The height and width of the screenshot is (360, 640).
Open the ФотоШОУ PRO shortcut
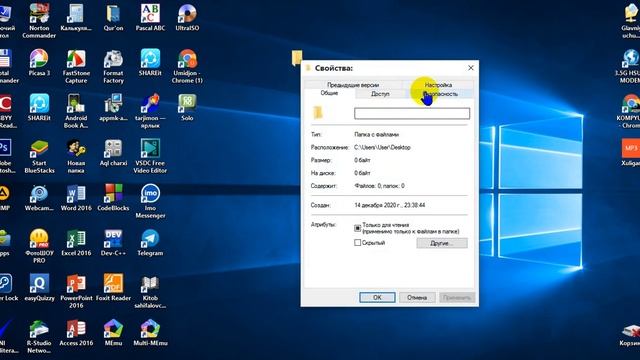click(x=39, y=246)
